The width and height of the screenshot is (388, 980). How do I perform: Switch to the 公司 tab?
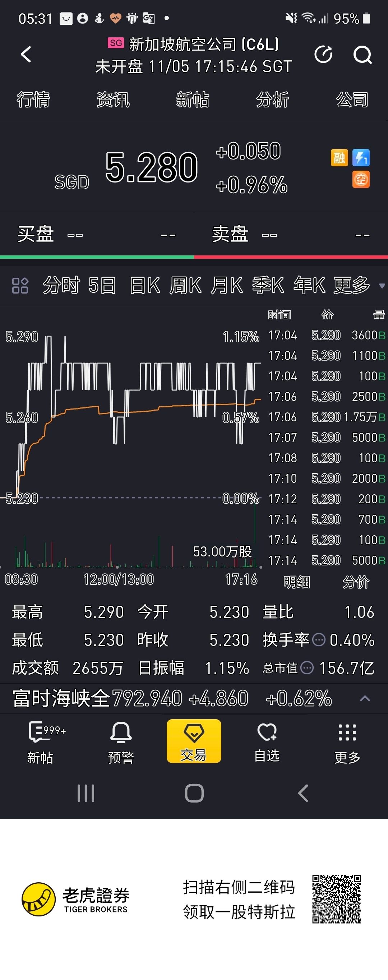click(x=352, y=100)
